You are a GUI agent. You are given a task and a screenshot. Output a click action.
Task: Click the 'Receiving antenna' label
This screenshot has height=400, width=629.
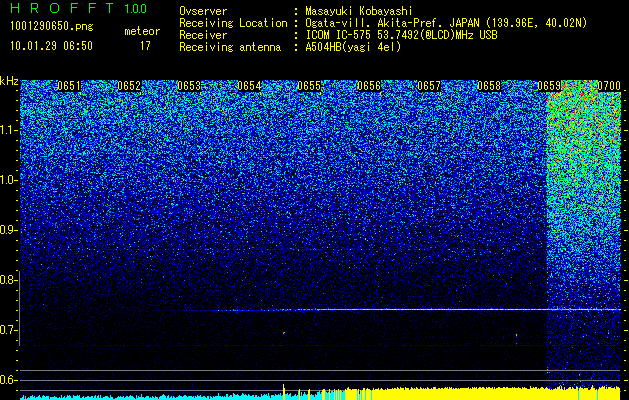[230, 47]
